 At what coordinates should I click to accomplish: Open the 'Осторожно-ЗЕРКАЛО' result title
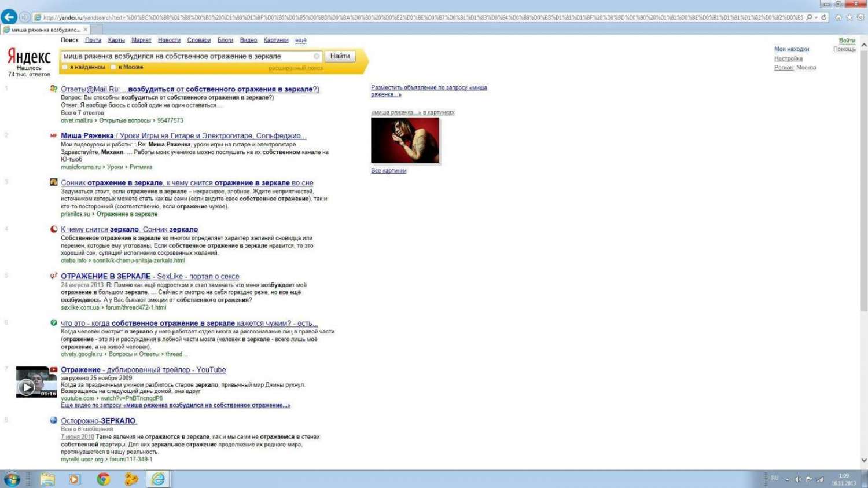click(x=98, y=421)
